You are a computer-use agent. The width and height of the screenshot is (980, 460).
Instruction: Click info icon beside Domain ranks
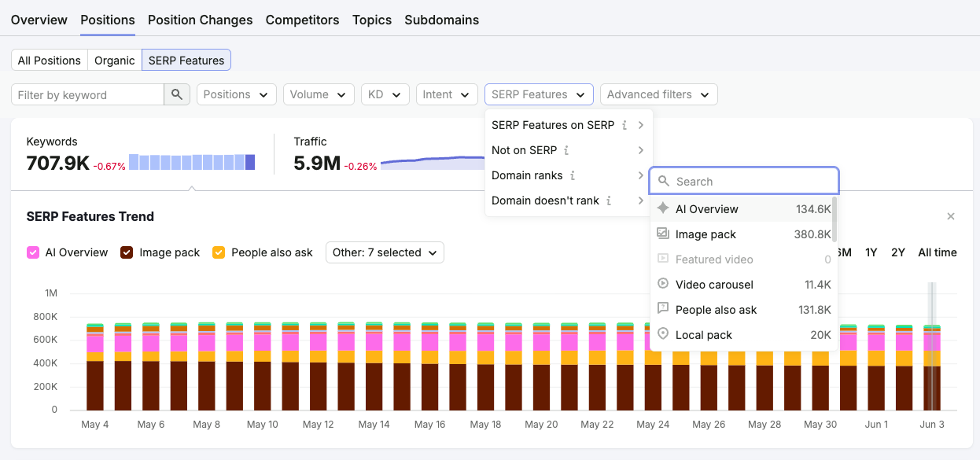click(573, 175)
